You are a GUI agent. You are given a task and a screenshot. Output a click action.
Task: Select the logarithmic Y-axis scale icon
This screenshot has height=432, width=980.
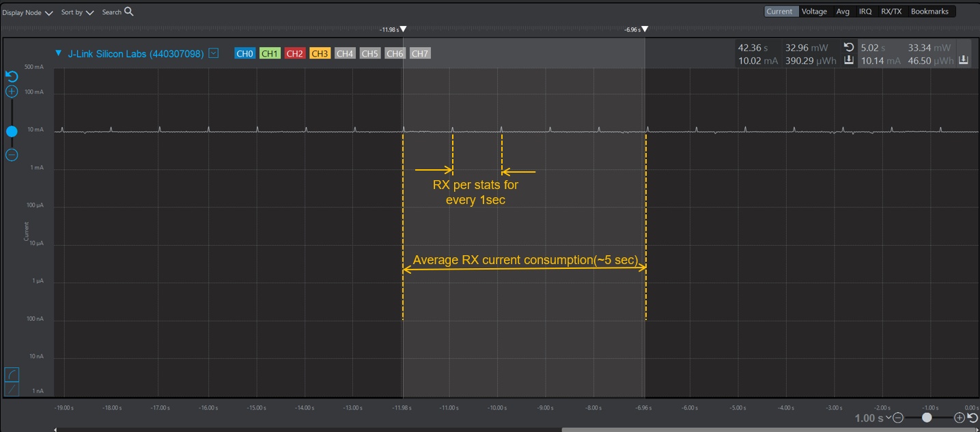(12, 374)
